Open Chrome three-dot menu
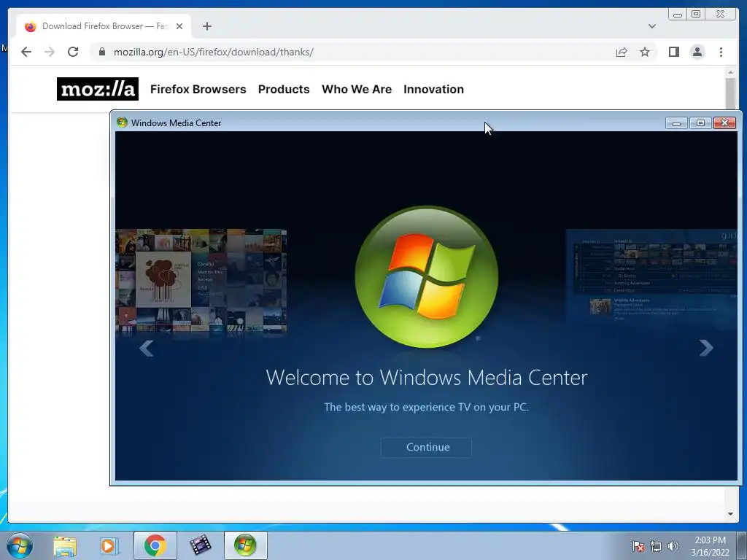Viewport: 747px width, 560px height. [x=721, y=52]
